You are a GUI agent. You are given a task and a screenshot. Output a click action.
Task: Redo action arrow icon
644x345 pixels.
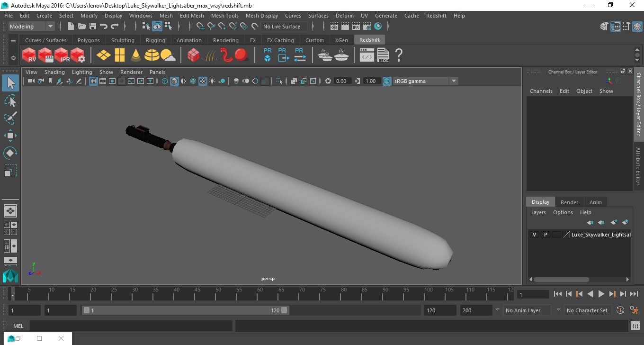(115, 27)
